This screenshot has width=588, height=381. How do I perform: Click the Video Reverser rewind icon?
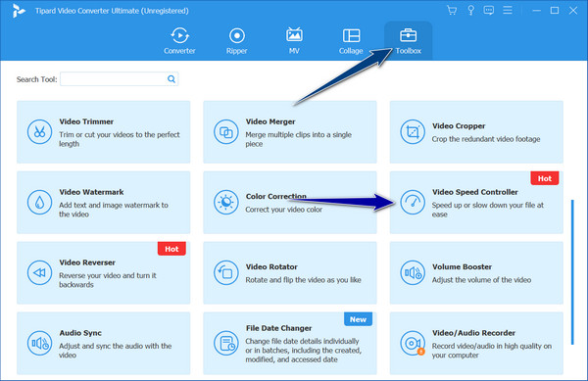39,272
